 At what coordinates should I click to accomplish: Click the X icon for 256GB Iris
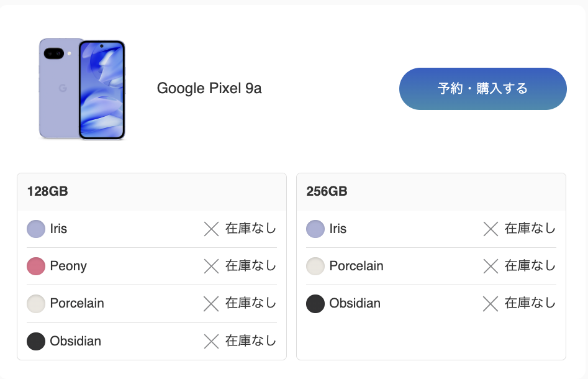491,229
